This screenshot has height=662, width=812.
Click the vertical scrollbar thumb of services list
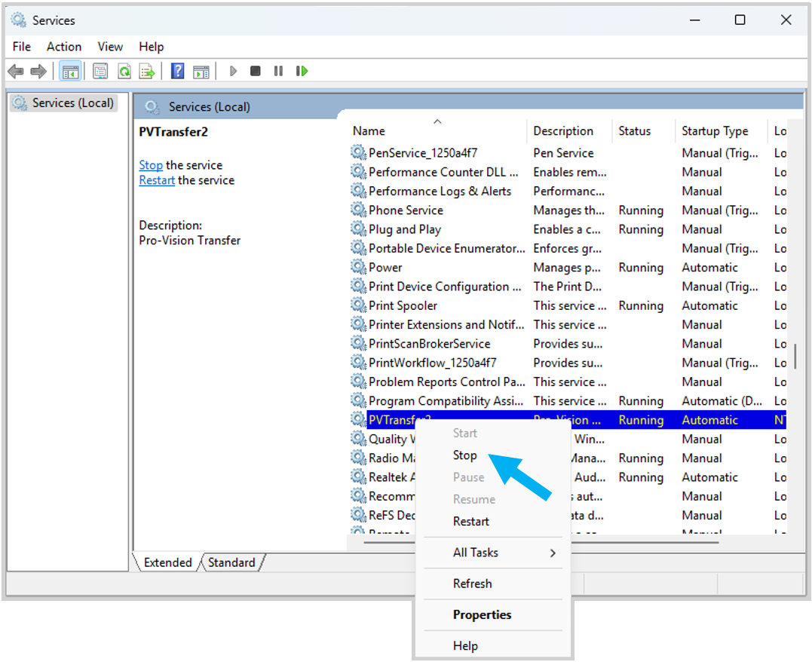pyautogui.click(x=795, y=356)
